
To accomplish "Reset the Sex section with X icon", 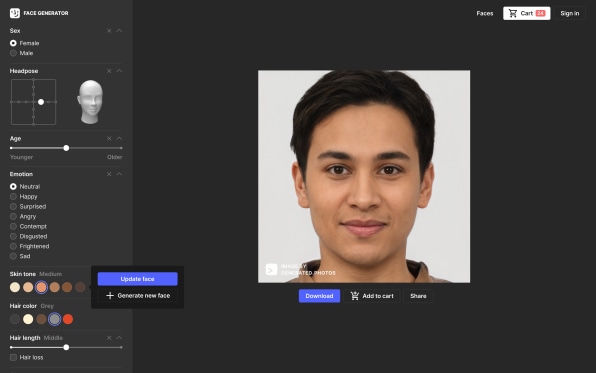I will tap(109, 31).
